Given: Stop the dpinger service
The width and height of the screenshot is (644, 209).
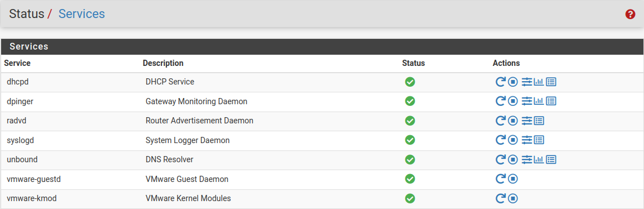Looking at the screenshot, I should pos(512,101).
